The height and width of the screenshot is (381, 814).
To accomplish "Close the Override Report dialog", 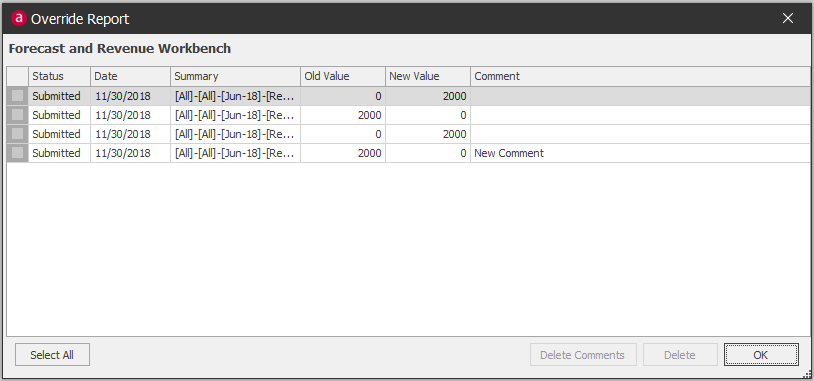I will click(x=788, y=18).
